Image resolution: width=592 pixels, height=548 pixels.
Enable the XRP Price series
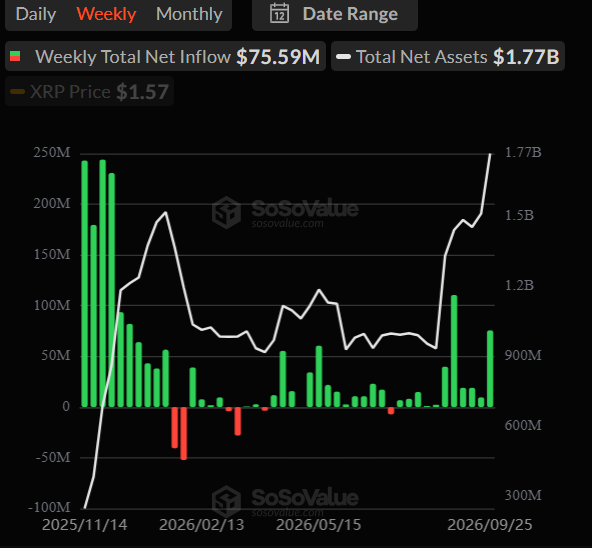tap(89, 91)
